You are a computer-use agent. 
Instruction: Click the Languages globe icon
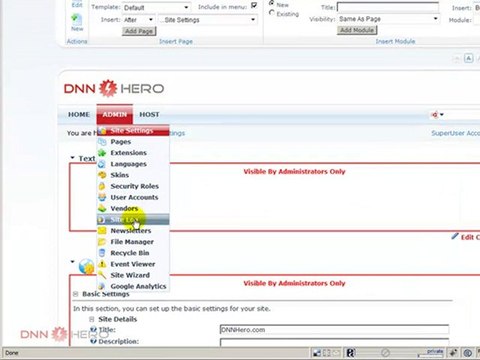point(102,164)
